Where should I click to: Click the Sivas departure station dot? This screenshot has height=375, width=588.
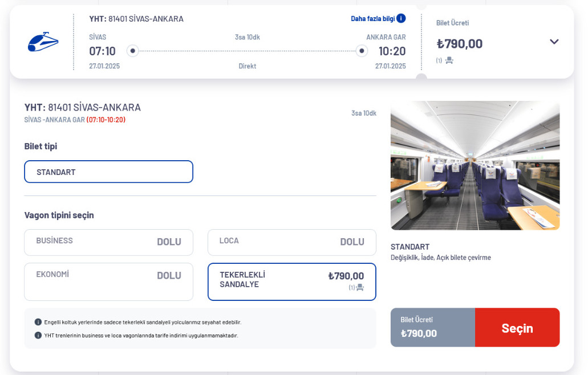click(x=133, y=51)
